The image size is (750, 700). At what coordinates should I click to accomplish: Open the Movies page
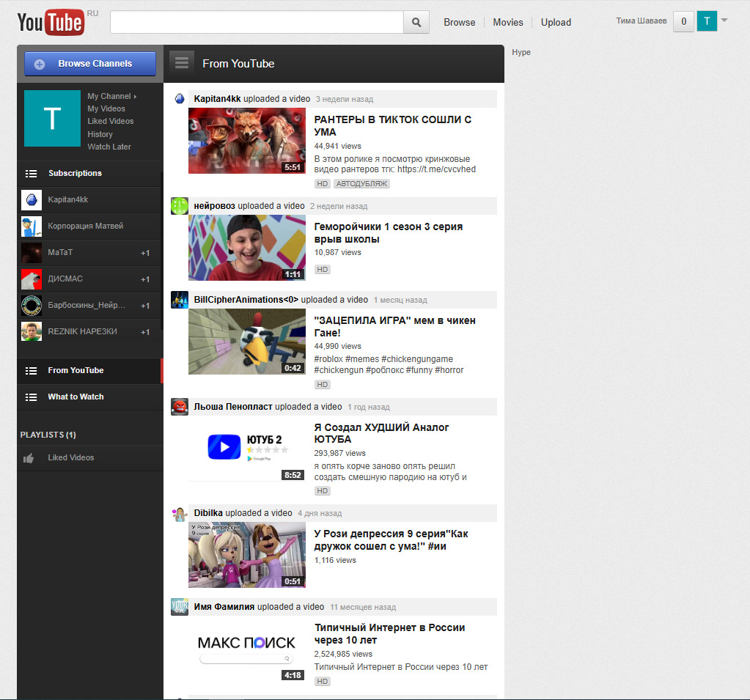pos(508,23)
